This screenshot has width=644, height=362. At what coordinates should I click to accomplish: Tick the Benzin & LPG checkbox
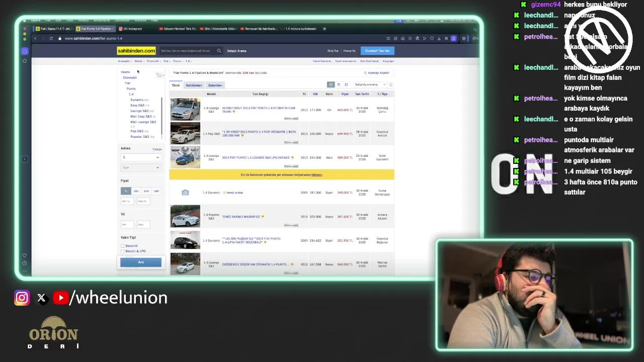(x=122, y=251)
